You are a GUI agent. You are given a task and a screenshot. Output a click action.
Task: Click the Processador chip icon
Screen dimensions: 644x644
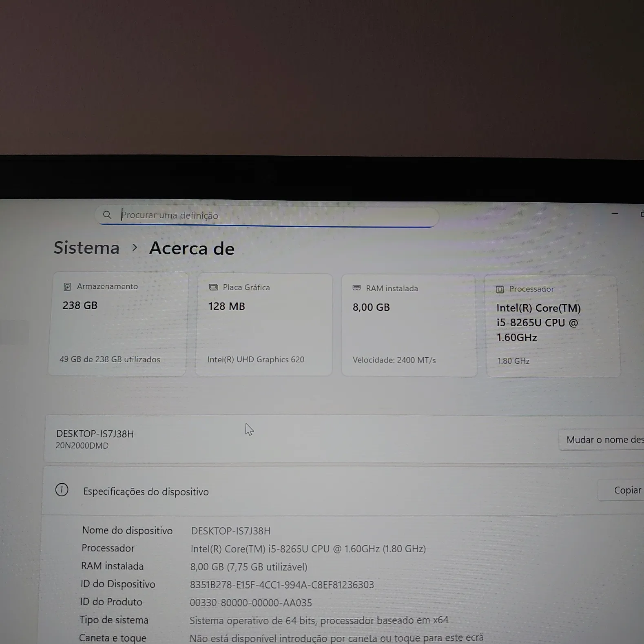[500, 289]
